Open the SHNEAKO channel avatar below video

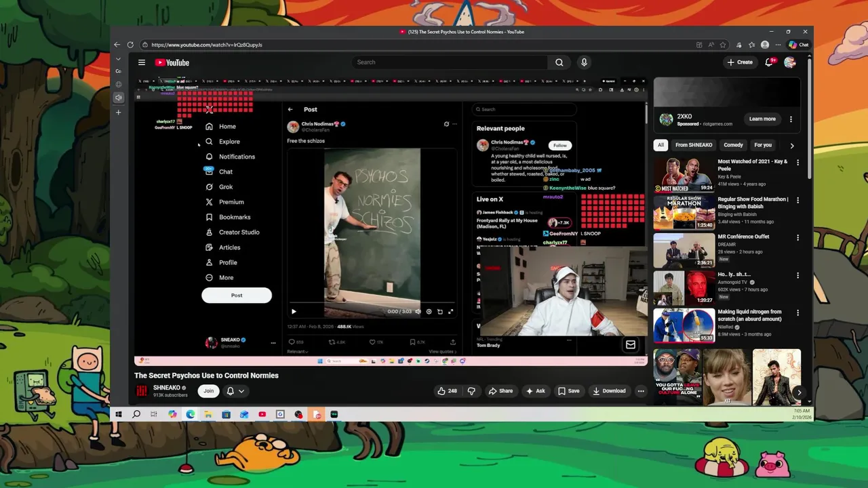141,390
